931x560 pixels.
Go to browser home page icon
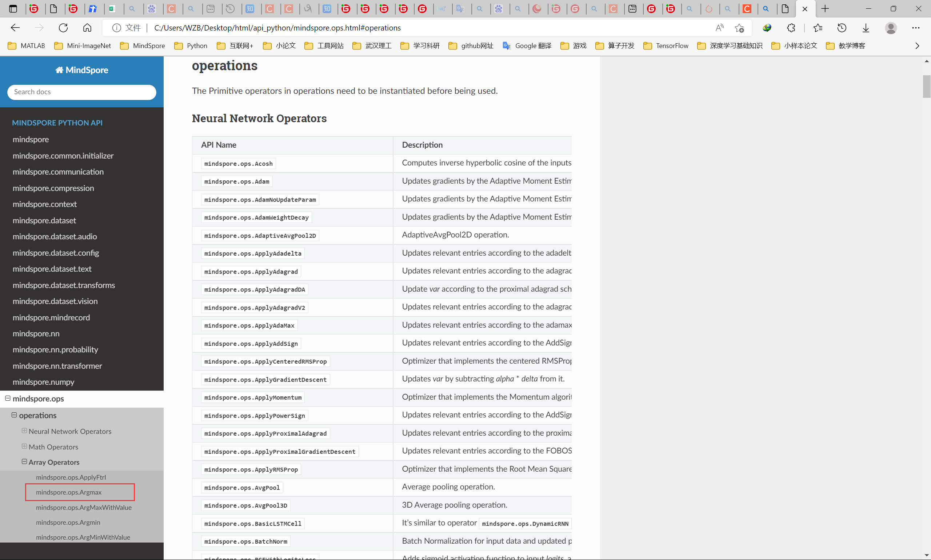(x=87, y=28)
